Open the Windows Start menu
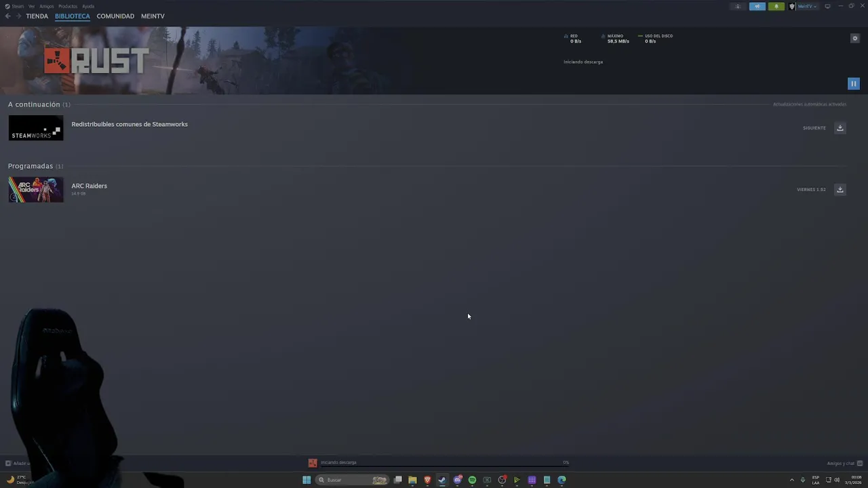This screenshot has width=868, height=488. click(307, 480)
